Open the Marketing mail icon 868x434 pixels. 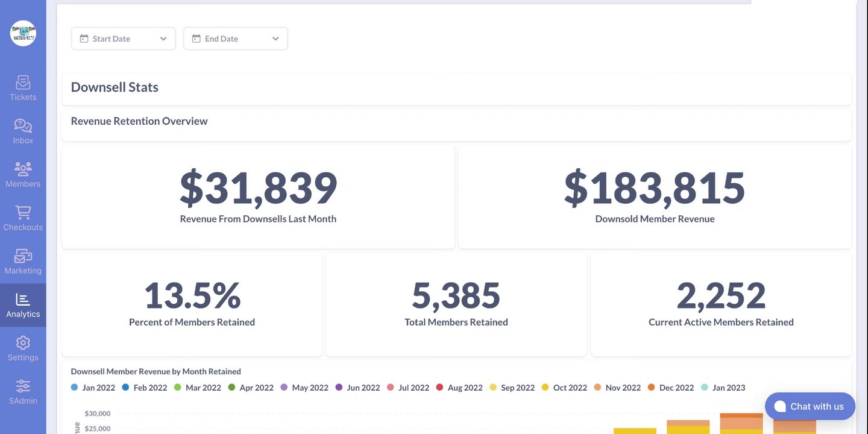[23, 256]
